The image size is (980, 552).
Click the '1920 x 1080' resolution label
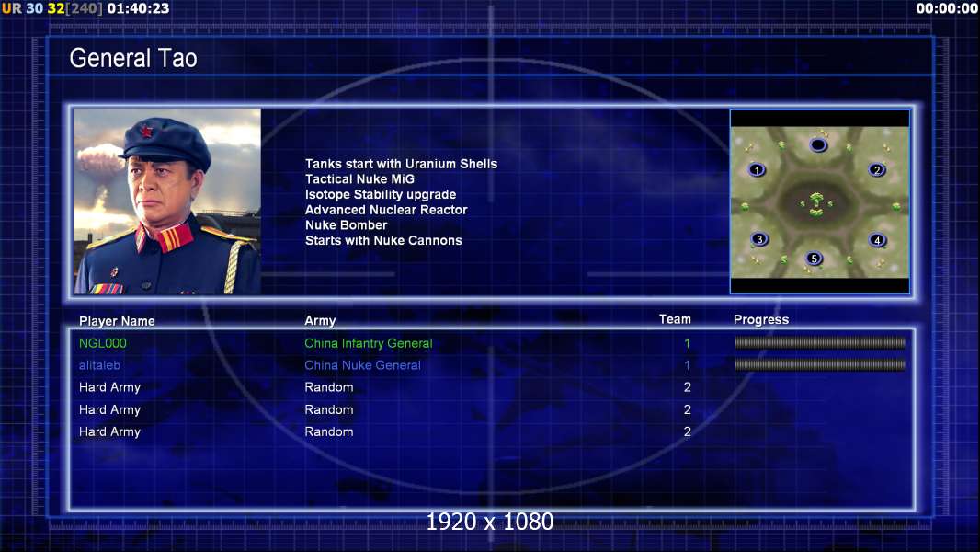[x=490, y=522]
